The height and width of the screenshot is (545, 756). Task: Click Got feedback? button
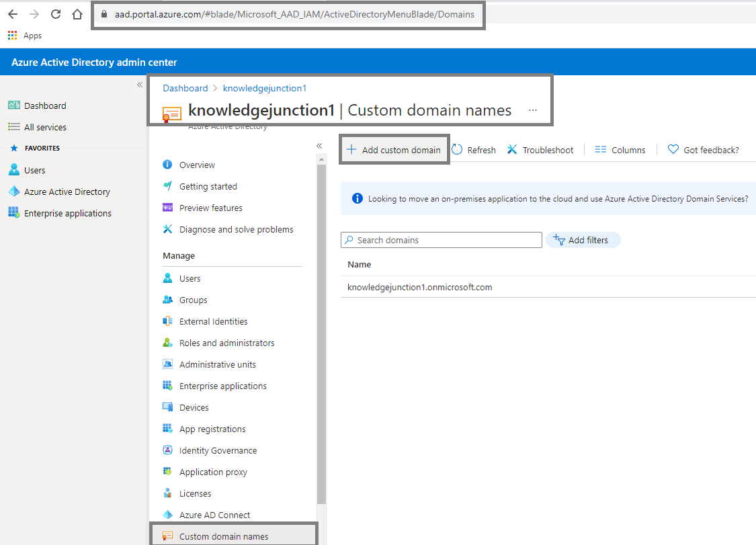[703, 150]
